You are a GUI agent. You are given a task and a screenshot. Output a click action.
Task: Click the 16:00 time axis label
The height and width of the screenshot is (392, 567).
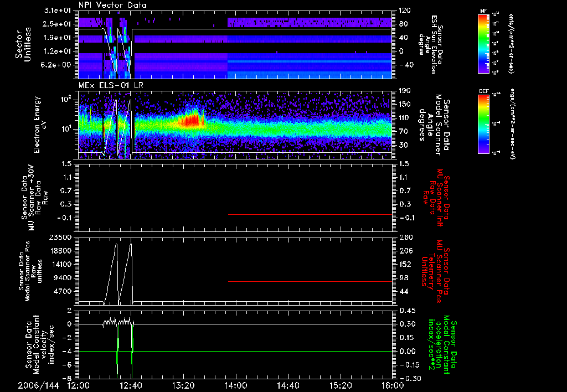pos(393,385)
